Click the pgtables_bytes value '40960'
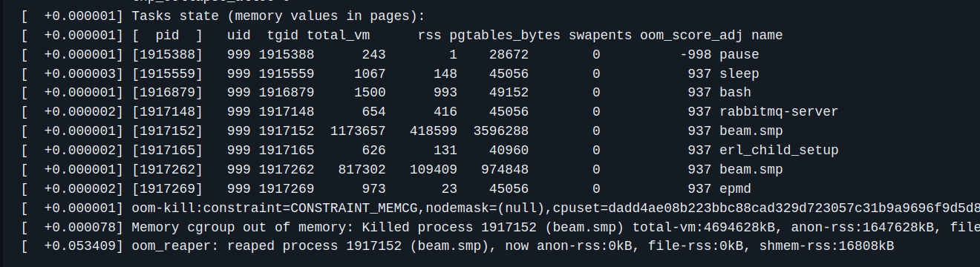980x267 pixels. (509, 151)
